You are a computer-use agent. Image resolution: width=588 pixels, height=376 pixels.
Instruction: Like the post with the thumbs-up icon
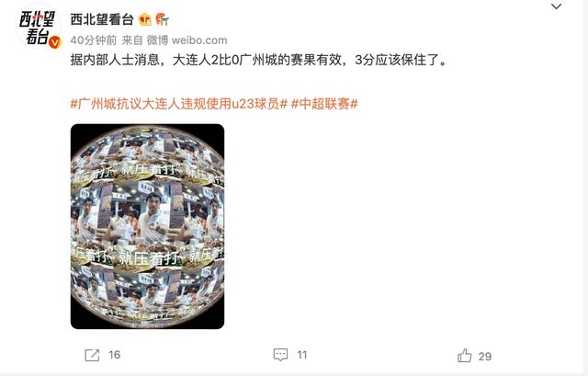(x=465, y=356)
